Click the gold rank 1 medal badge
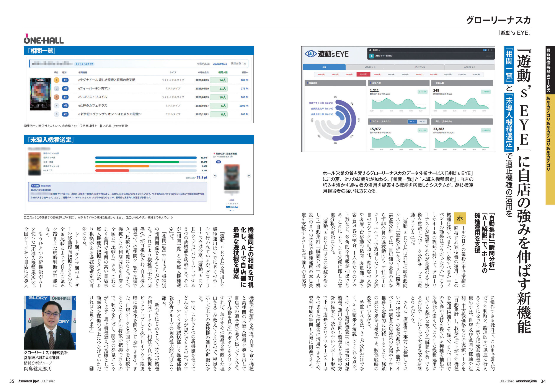555x392 pixels. coord(57,80)
